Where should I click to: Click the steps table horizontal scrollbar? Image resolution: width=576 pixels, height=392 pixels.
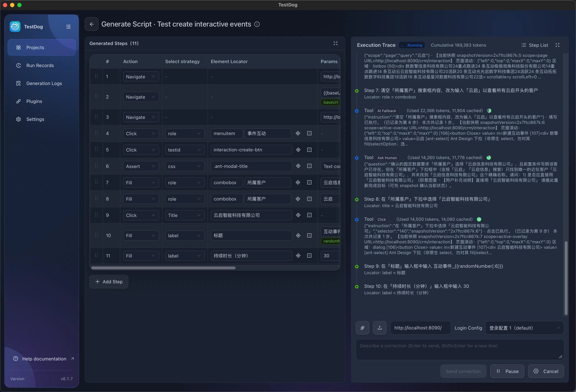(163, 268)
